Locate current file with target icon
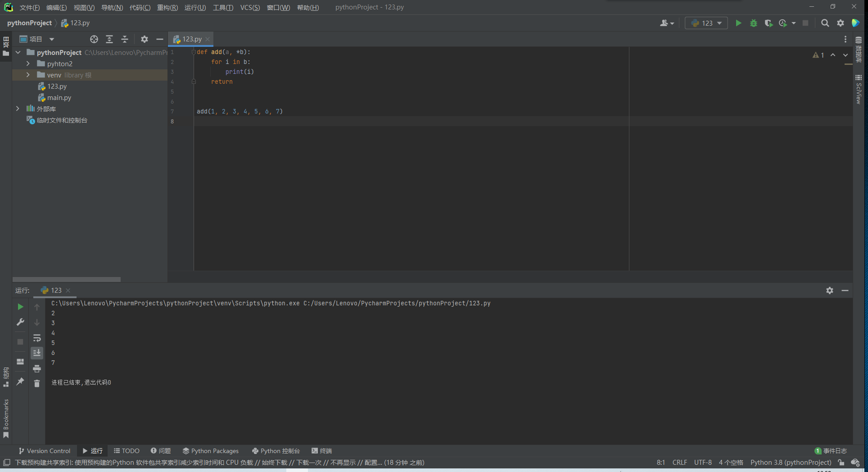This screenshot has height=472, width=868. point(94,39)
